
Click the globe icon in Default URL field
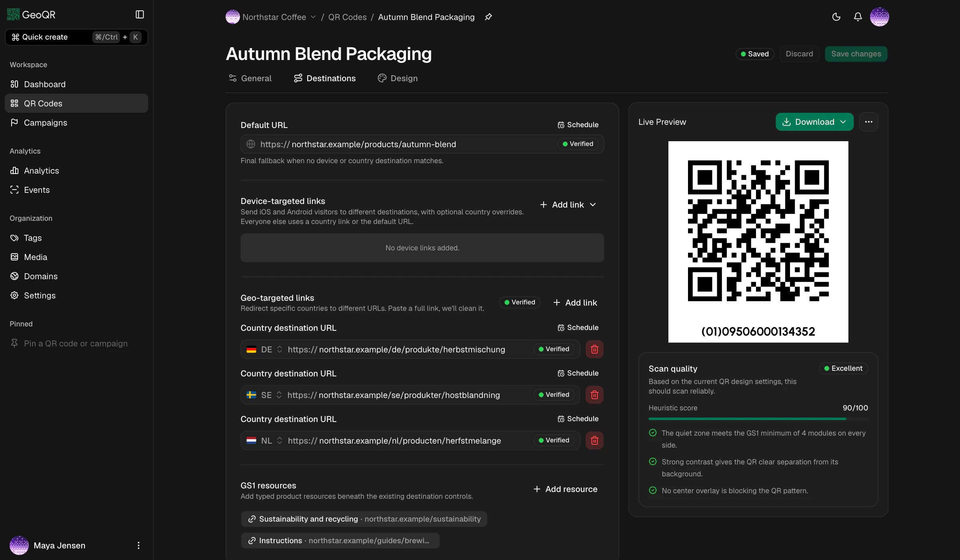coord(251,144)
